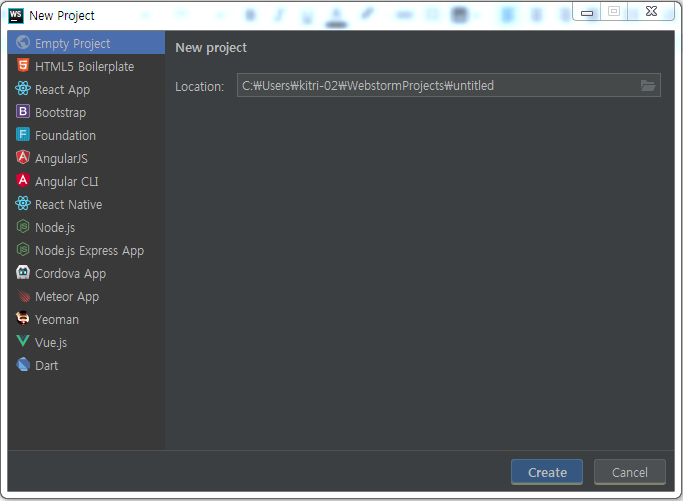Click the Dart blue icon
This screenshot has height=501, width=683.
click(23, 365)
